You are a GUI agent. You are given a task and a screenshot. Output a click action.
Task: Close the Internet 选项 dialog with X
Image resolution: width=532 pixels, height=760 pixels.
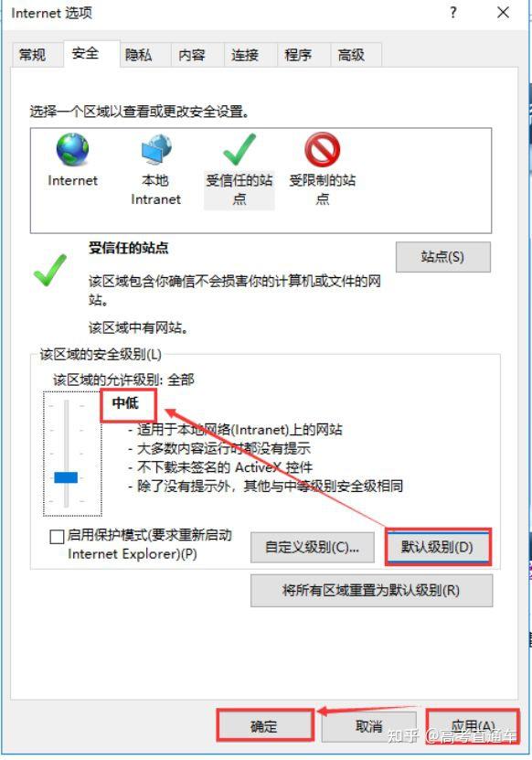click(504, 12)
